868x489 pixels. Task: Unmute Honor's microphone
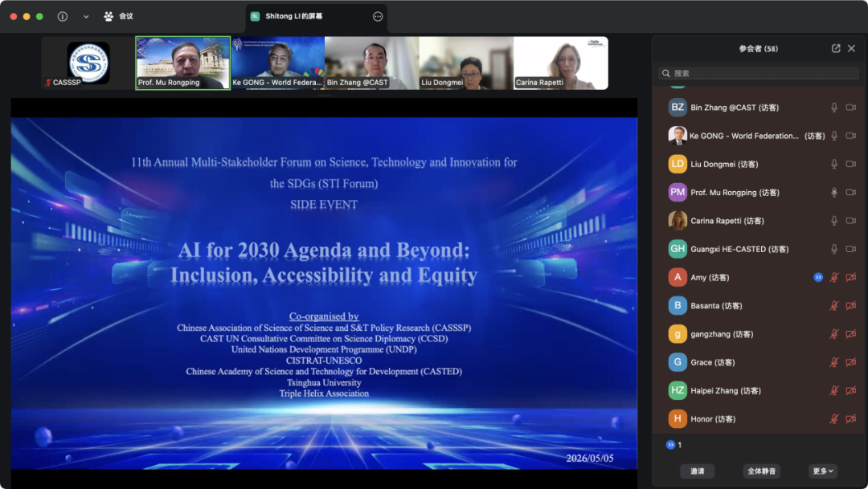[834, 419]
